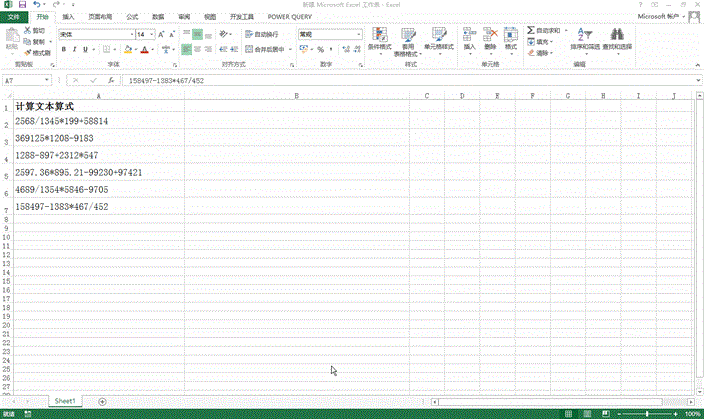Toggle Bold formatting
This screenshot has height=419, width=704.
coord(63,49)
